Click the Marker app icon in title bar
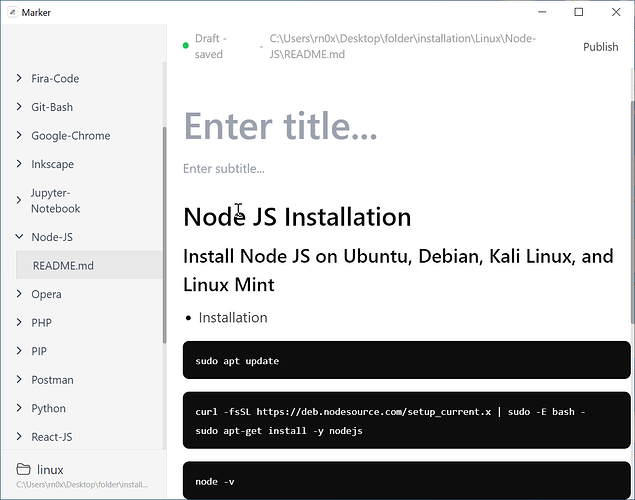 tap(13, 12)
